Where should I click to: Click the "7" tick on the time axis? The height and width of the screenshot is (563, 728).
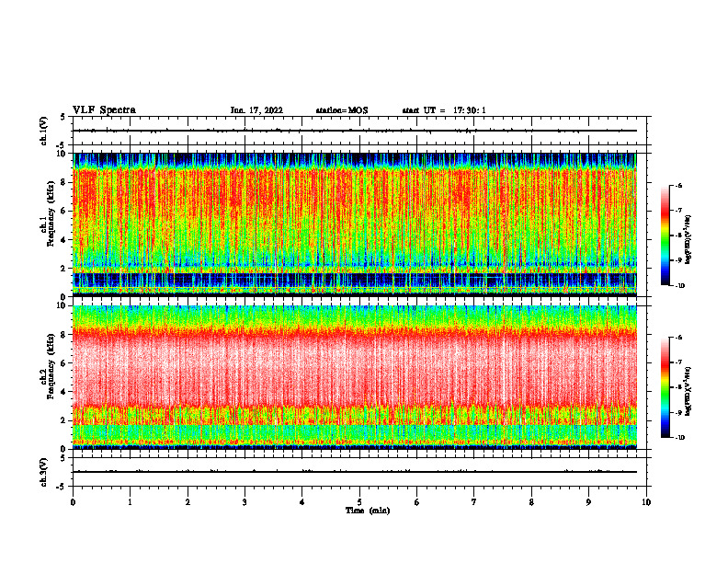[474, 502]
